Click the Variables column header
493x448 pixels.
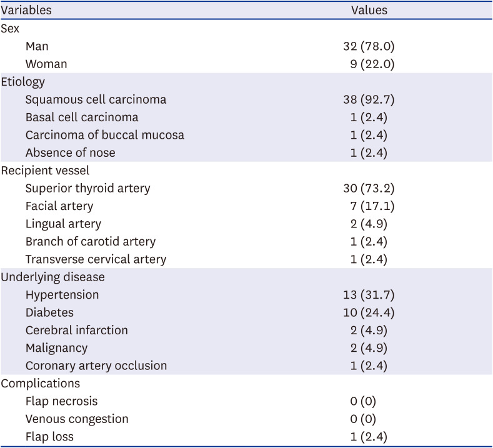[x=26, y=11]
